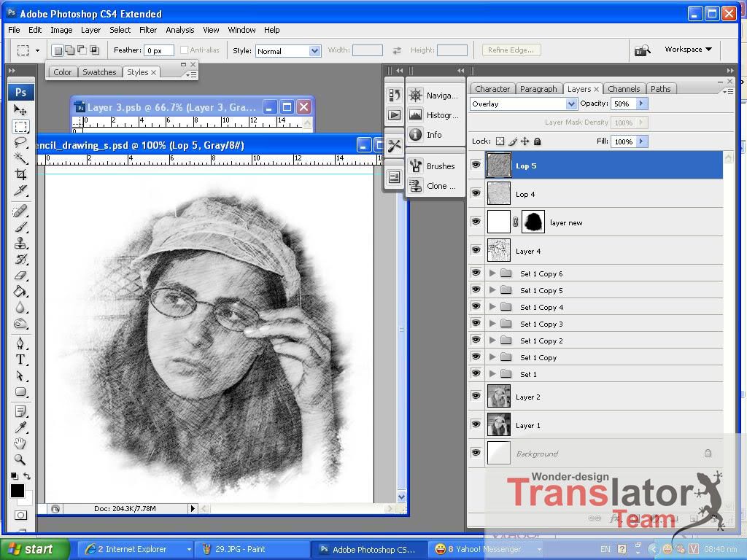Open the Histogram panel

[x=435, y=114]
